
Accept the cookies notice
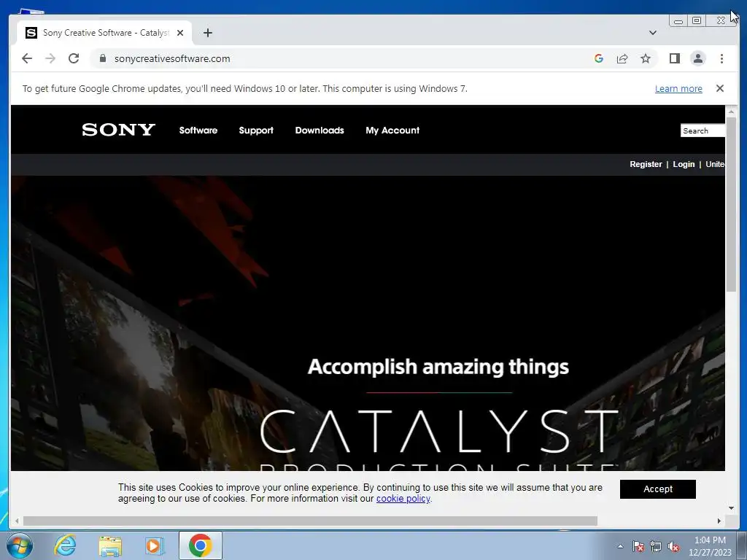point(657,489)
